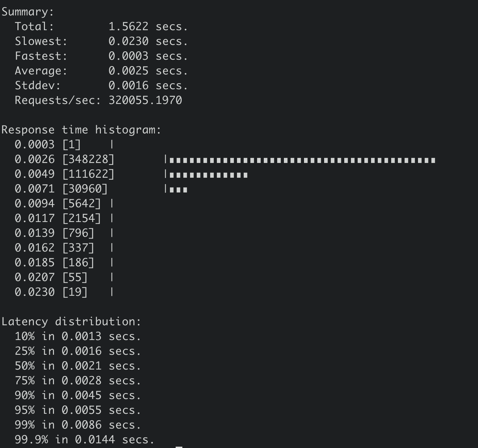The image size is (478, 448).
Task: Click the 10% in 0.0013 secs line
Action: (x=78, y=336)
